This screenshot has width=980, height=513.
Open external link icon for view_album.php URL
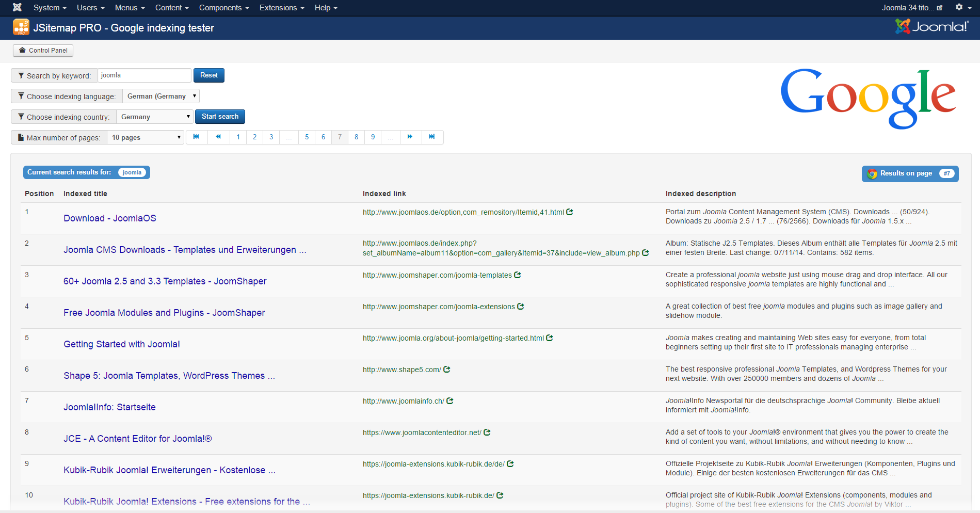[x=646, y=253]
